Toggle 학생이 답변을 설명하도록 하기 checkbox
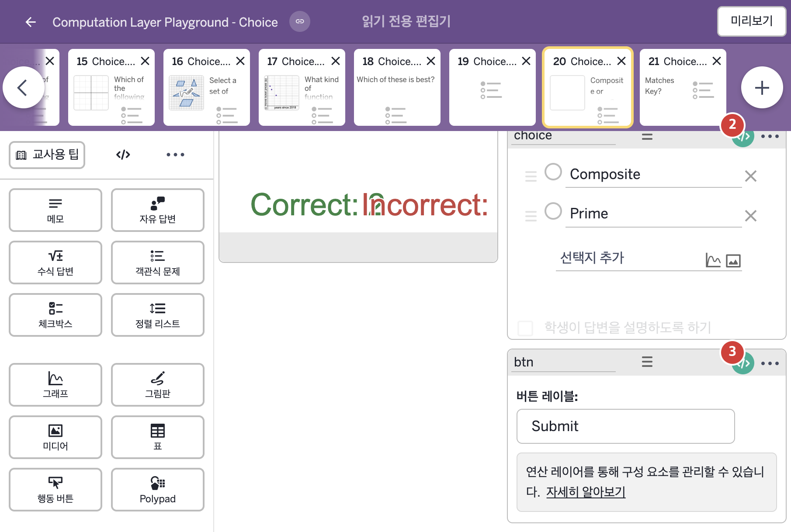Viewport: 791px width, 532px height. point(525,328)
